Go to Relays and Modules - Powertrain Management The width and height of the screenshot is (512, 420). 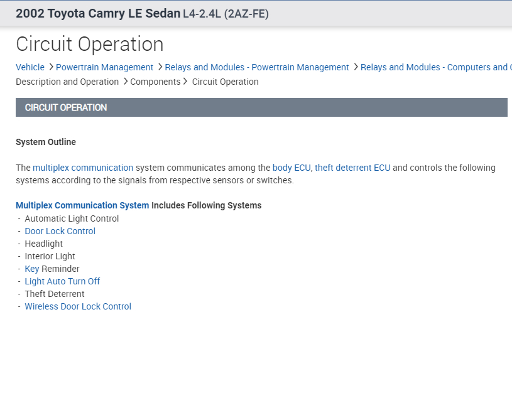[x=257, y=67]
